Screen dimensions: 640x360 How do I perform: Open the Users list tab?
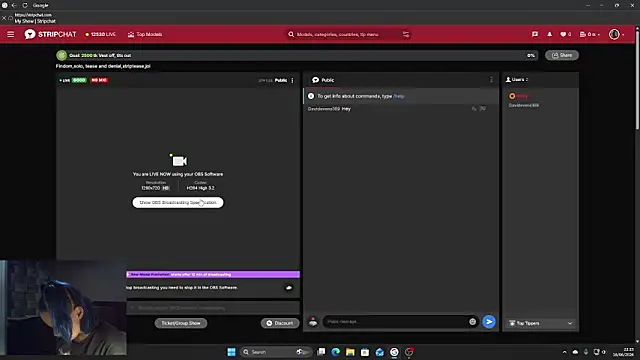point(517,80)
